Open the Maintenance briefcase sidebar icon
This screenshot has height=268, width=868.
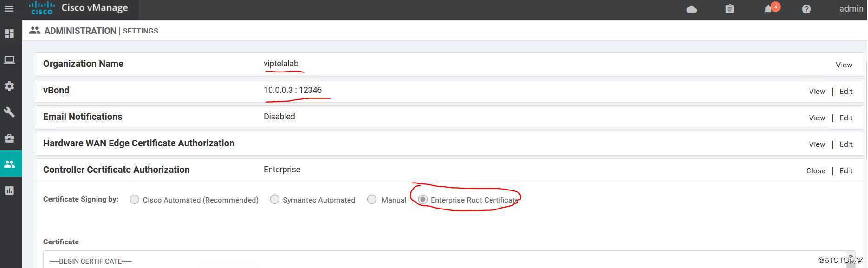pos(9,138)
